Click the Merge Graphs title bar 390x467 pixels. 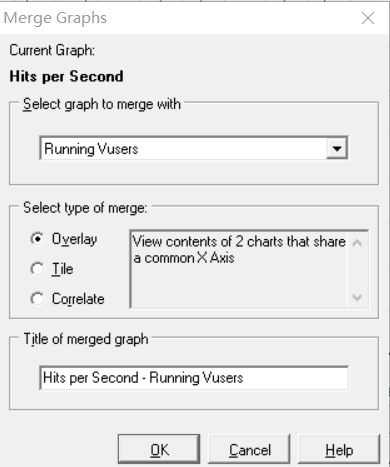pyautogui.click(x=180, y=18)
